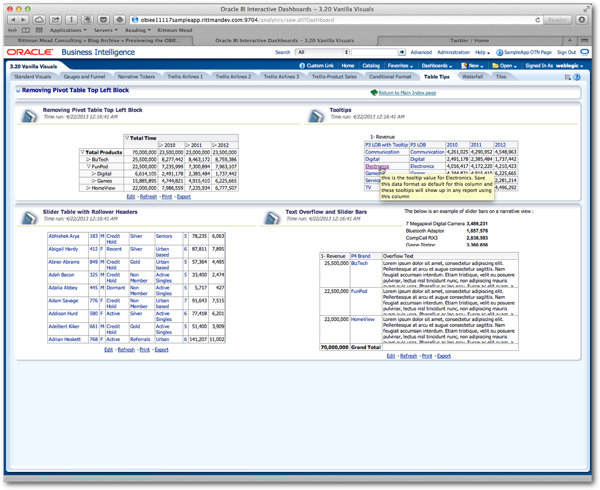The width and height of the screenshot is (600, 490).
Task: Expand the 2012 year column
Action: 215,145
